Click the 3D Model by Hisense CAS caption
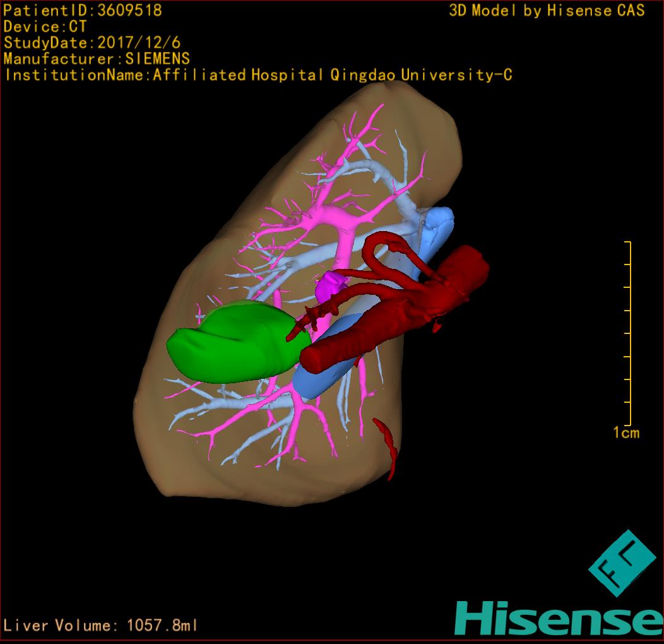The height and width of the screenshot is (644, 664). click(547, 10)
